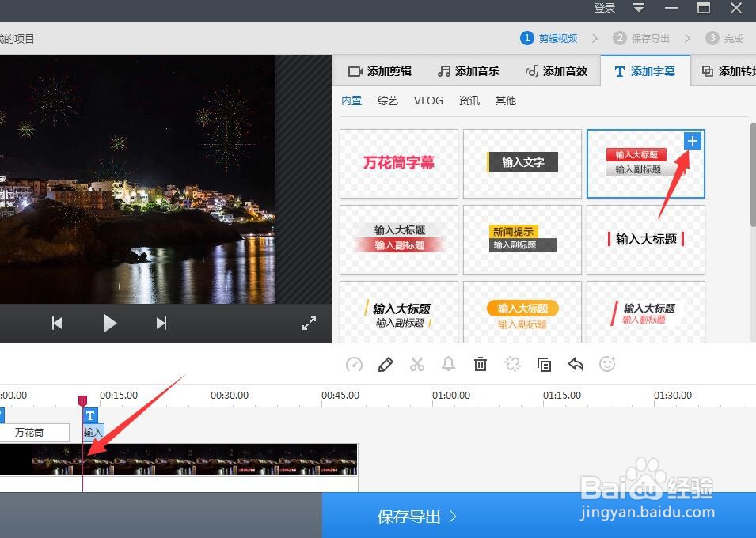Select the VLOG subtitle category

(427, 100)
